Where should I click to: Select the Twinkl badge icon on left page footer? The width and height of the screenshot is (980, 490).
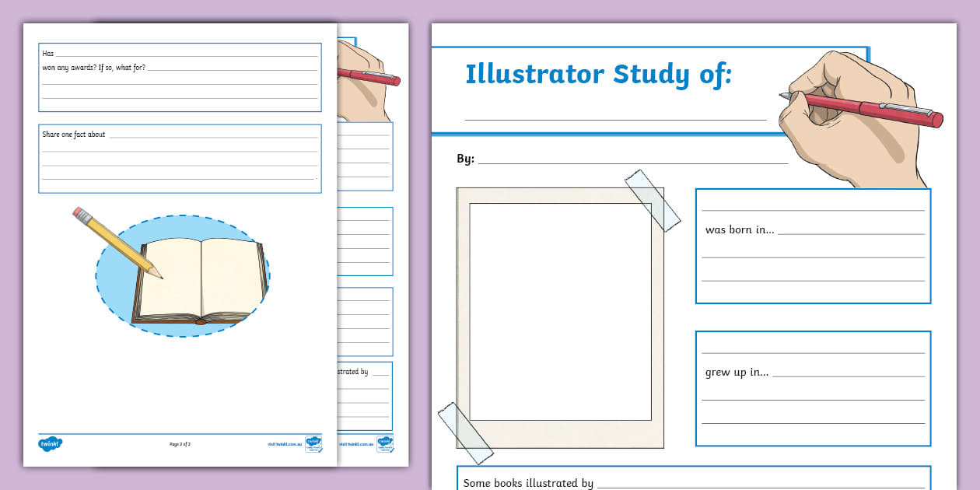coord(314,443)
